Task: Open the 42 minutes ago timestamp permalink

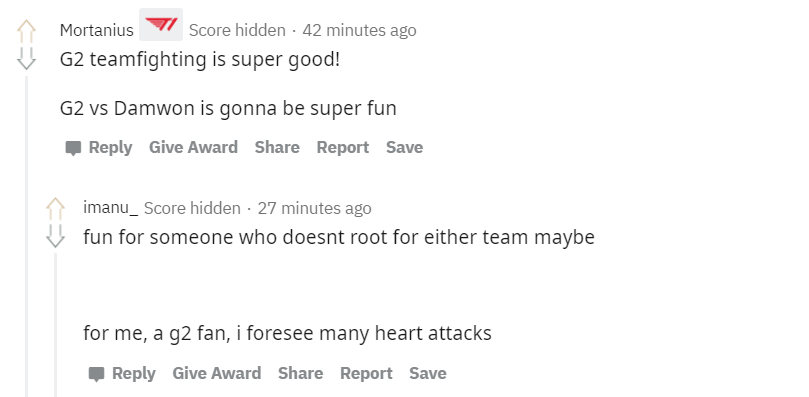Action: (x=359, y=30)
